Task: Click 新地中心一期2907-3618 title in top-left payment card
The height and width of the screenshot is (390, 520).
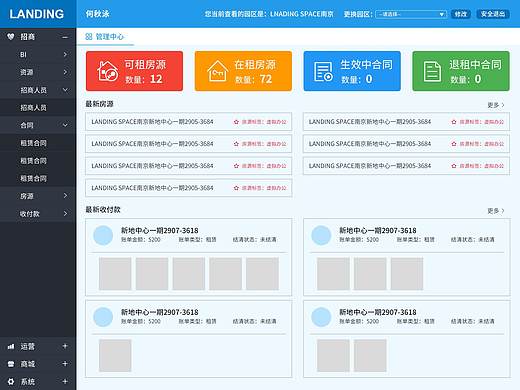Action: pos(160,230)
